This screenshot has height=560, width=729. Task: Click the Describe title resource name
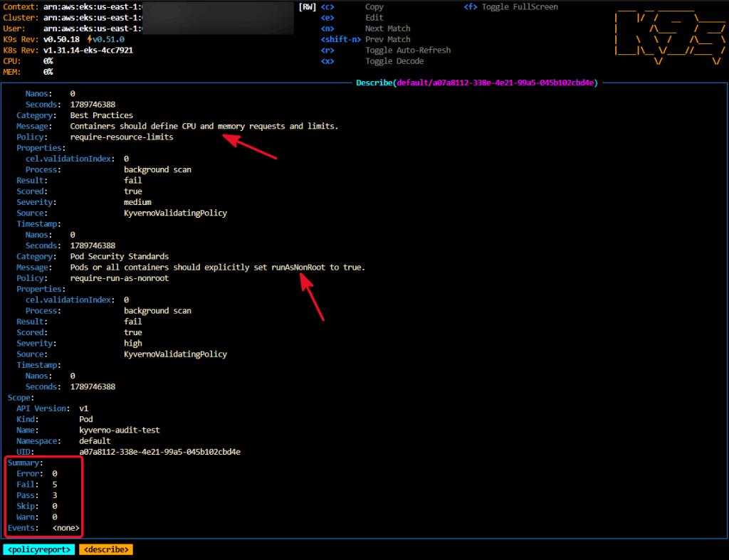pyautogui.click(x=496, y=83)
